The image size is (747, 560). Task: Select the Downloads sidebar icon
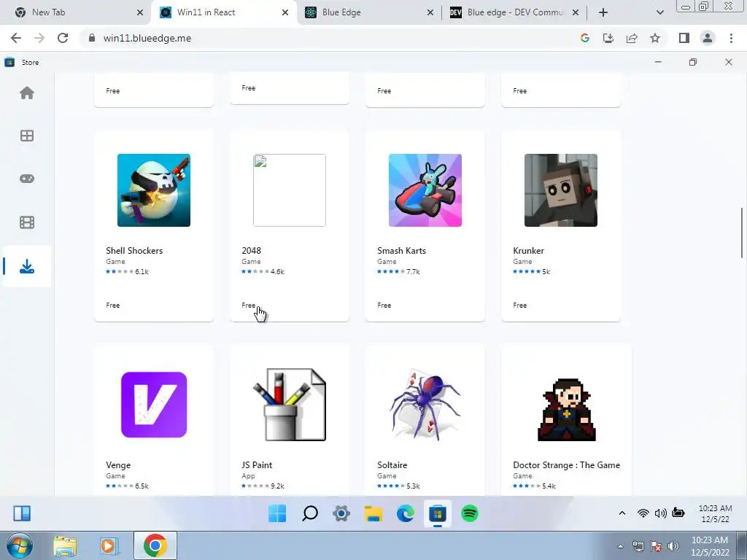(x=27, y=266)
